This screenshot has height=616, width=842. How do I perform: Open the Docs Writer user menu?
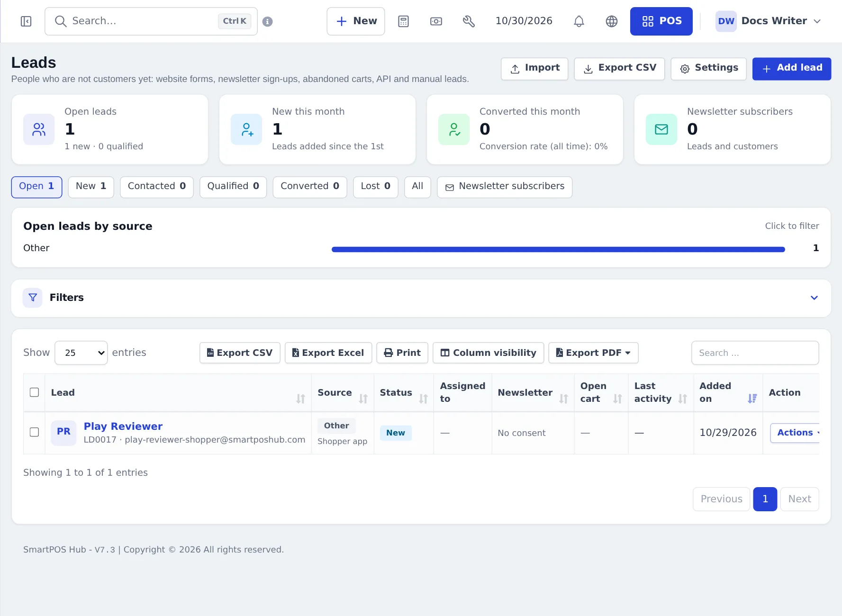769,21
